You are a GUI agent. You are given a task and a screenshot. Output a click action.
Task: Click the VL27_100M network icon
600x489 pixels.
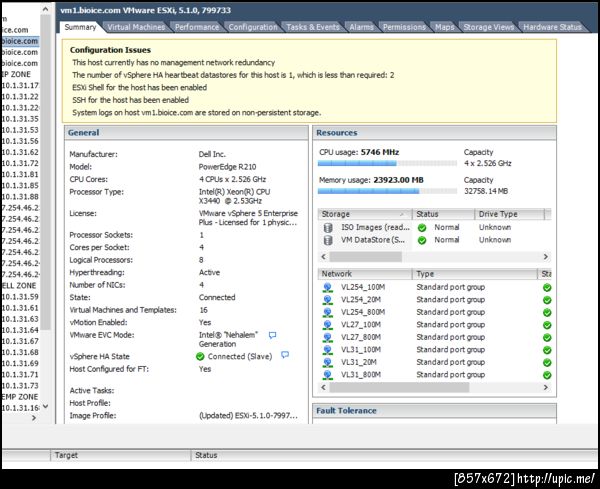pos(328,325)
